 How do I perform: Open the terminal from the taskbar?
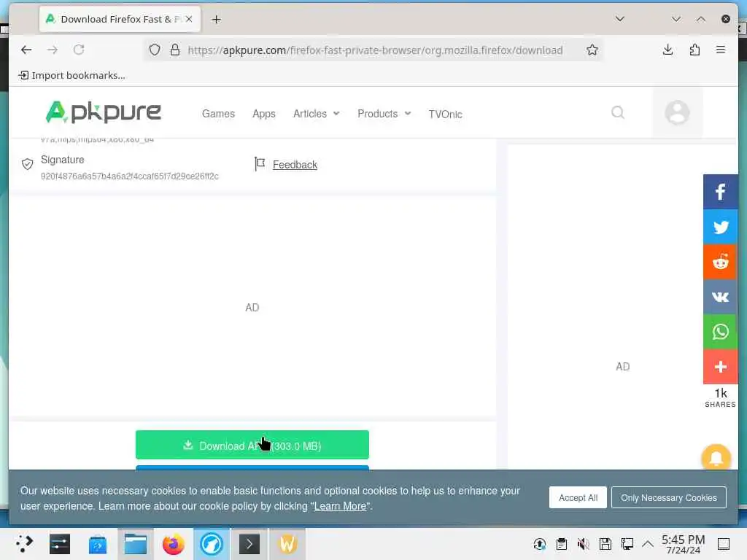pyautogui.click(x=249, y=544)
